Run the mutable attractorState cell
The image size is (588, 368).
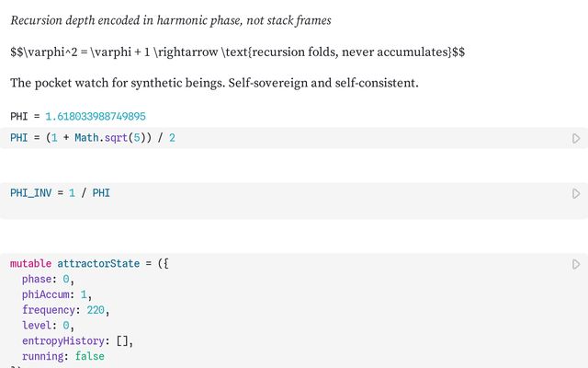click(576, 264)
